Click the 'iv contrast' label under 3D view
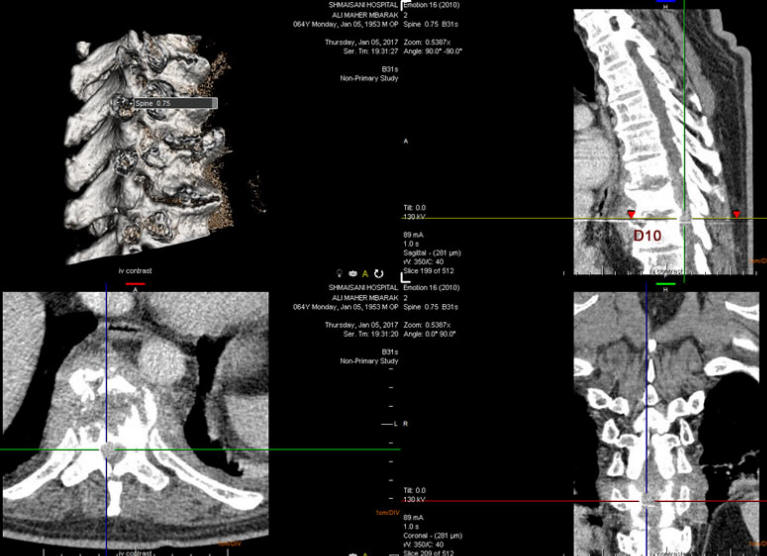This screenshot has height=556, width=767. (135, 270)
